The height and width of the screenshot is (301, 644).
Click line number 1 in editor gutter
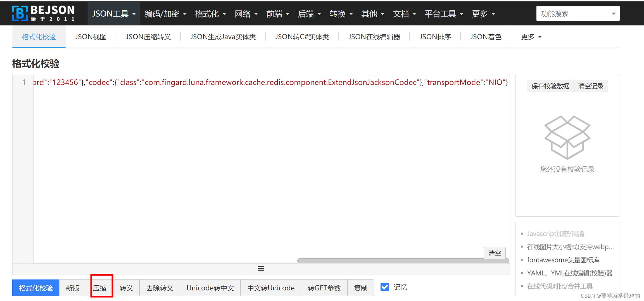click(24, 82)
